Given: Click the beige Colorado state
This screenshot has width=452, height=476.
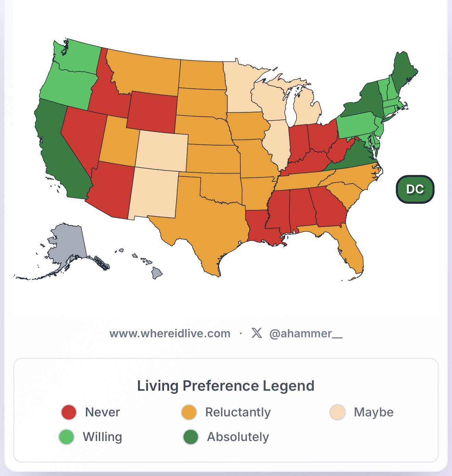Looking at the screenshot, I should [162, 151].
